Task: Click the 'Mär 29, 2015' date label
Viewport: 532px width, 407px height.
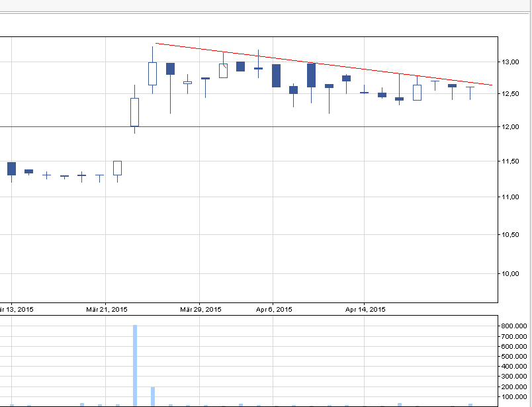Action: 200,309
